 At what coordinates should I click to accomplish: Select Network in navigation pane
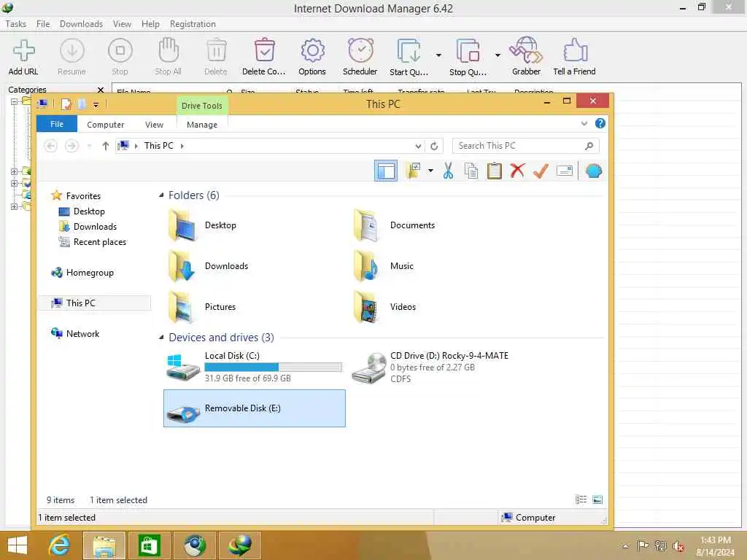[82, 333]
